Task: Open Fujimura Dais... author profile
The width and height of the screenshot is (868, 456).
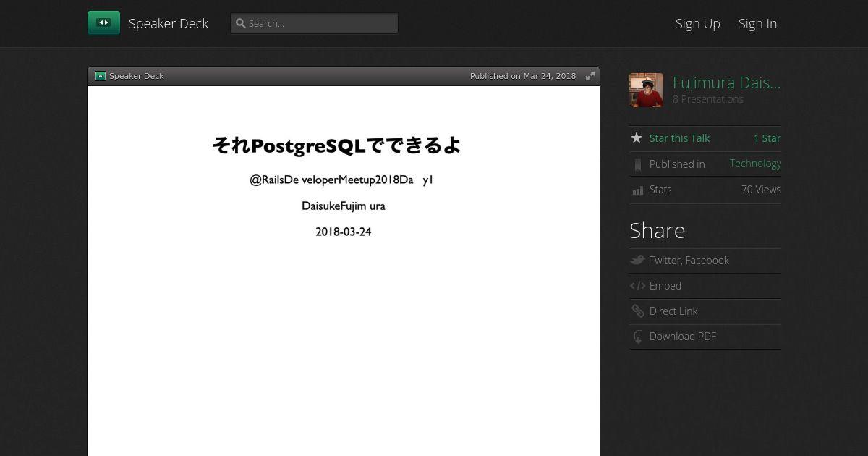Action: [x=727, y=83]
